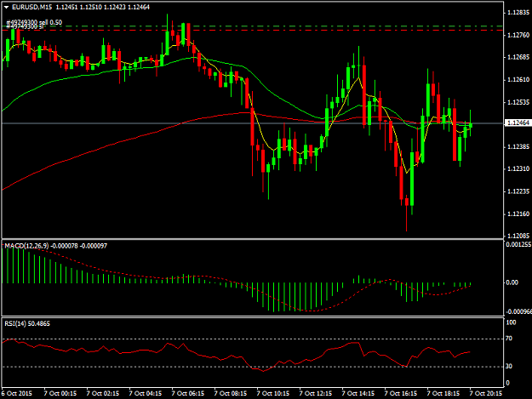Click price scale value 1.12760
Image resolution: width=532 pixels, height=399 pixels.
click(x=518, y=35)
